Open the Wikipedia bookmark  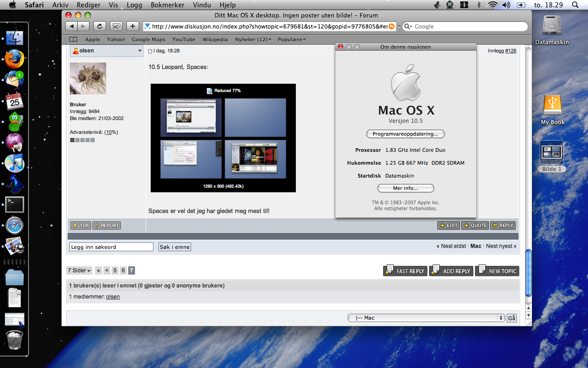click(215, 40)
